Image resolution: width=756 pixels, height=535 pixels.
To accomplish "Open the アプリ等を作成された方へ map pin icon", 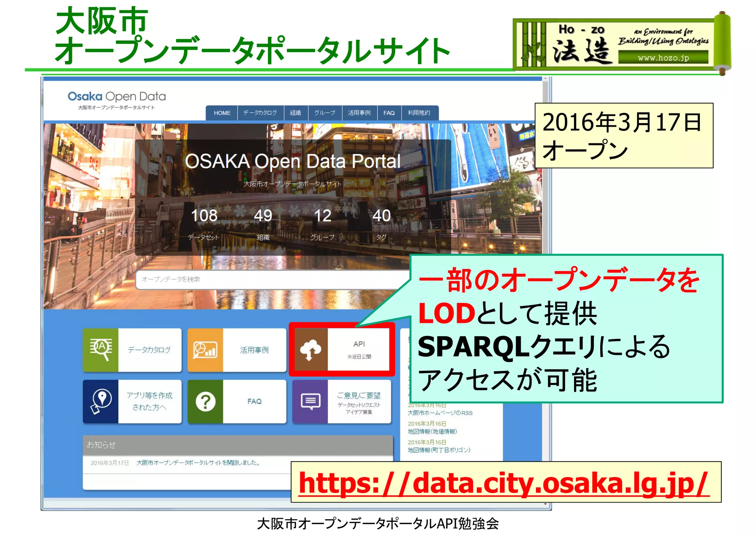I will point(101,401).
